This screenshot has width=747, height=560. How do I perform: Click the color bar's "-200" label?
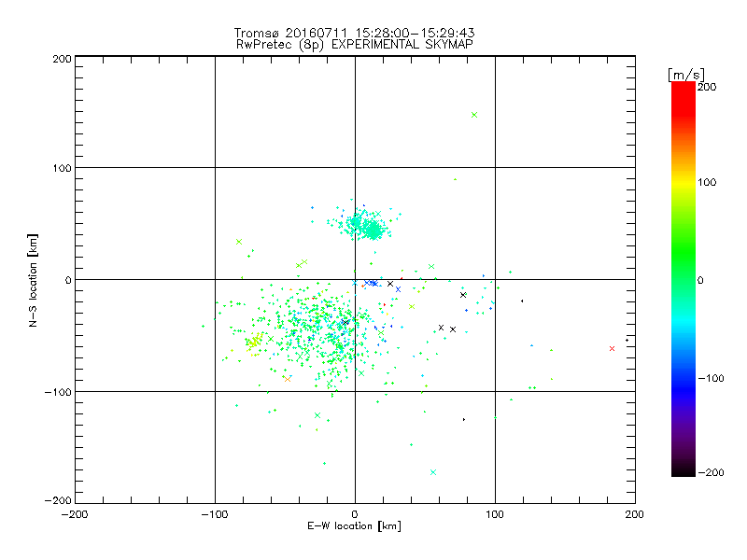(x=711, y=472)
